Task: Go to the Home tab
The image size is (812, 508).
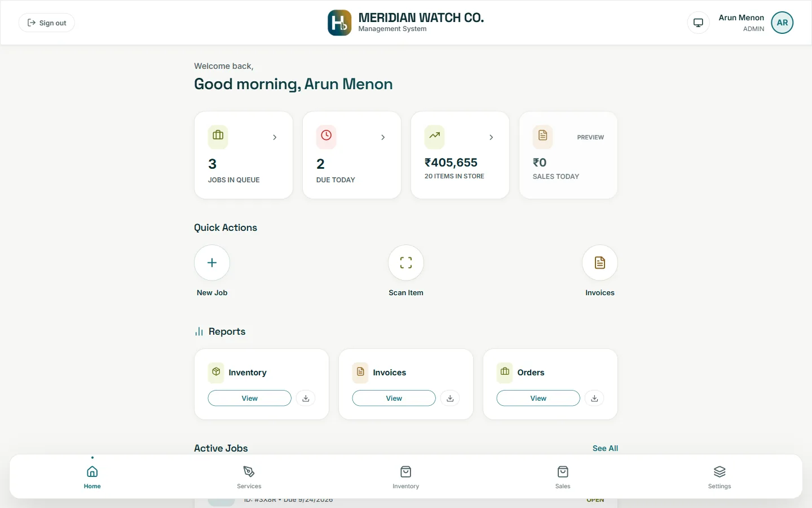Action: [92, 477]
